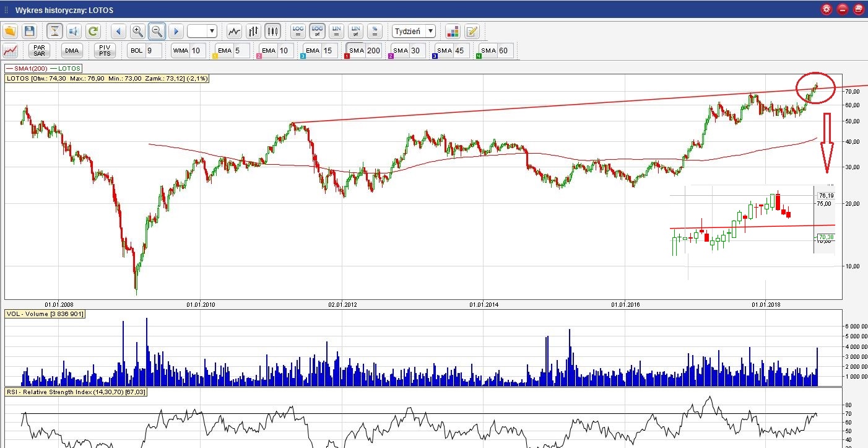Select the percent scale button

(374, 31)
